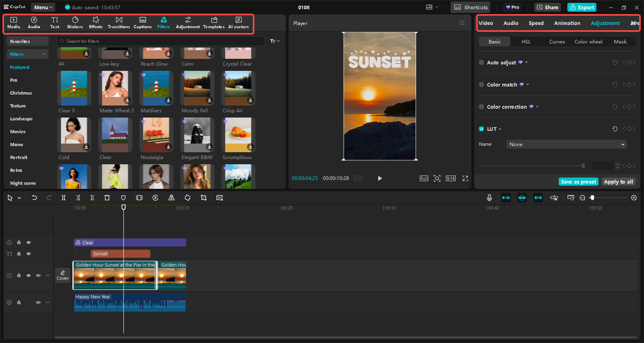
Task: Add a marker with the shield icon
Action: click(123, 198)
